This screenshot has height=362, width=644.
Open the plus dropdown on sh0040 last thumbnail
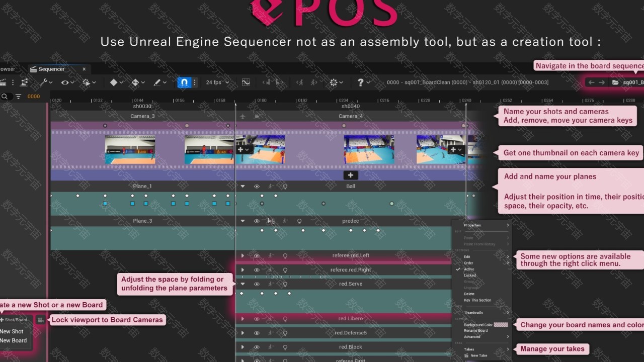click(456, 149)
